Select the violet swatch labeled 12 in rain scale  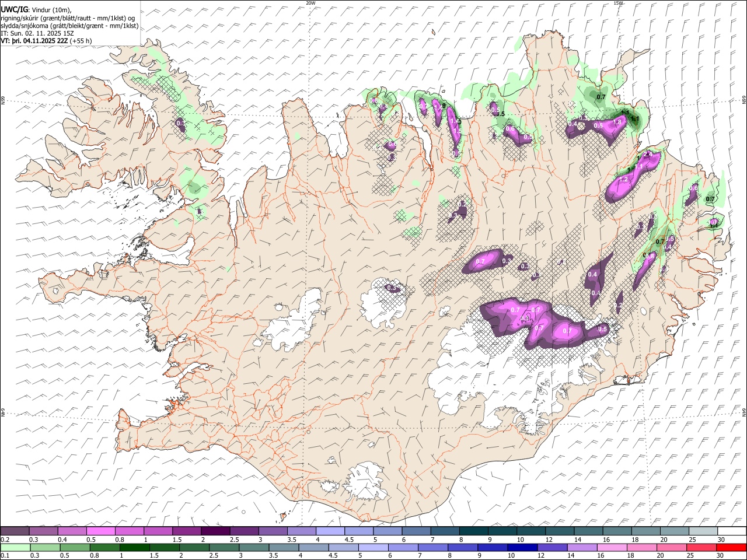551,547
